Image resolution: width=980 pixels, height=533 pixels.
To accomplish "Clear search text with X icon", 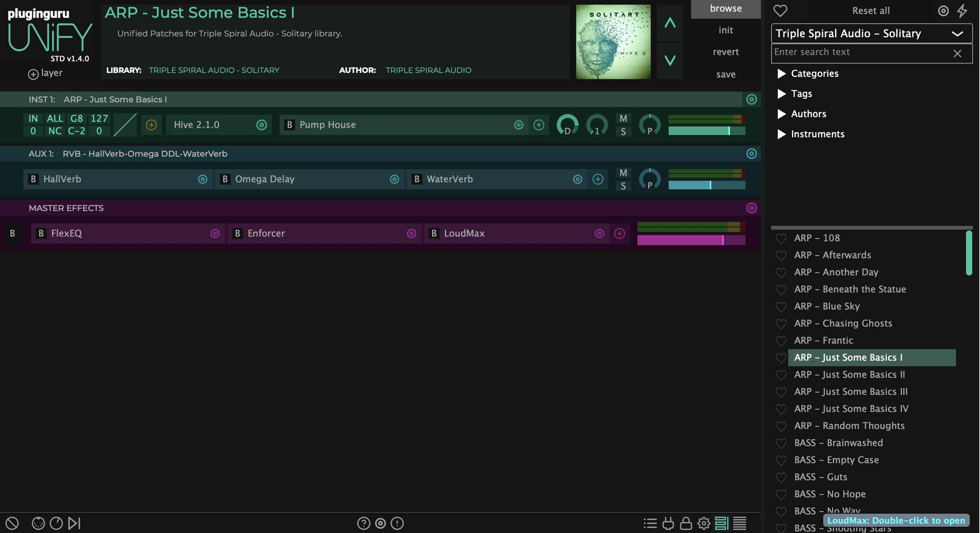I will [x=957, y=54].
